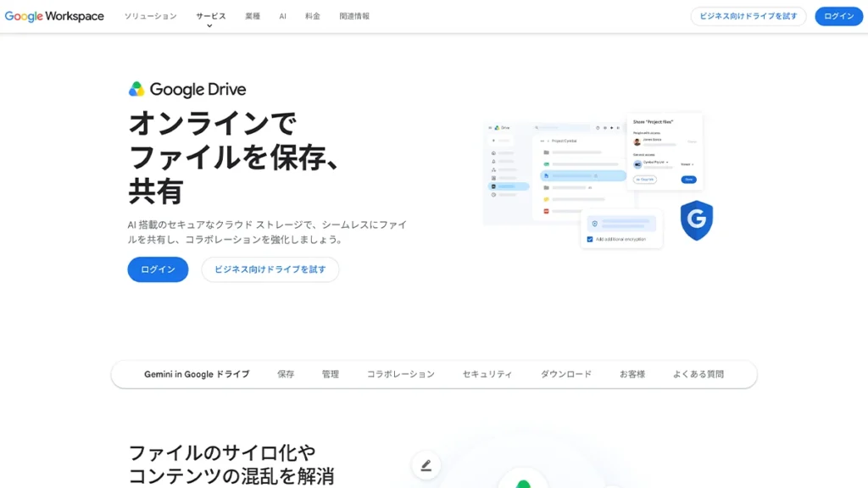Click the オンラインでファイルを保存、共有 headline
Image resolution: width=868 pixels, height=488 pixels.
click(x=233, y=157)
